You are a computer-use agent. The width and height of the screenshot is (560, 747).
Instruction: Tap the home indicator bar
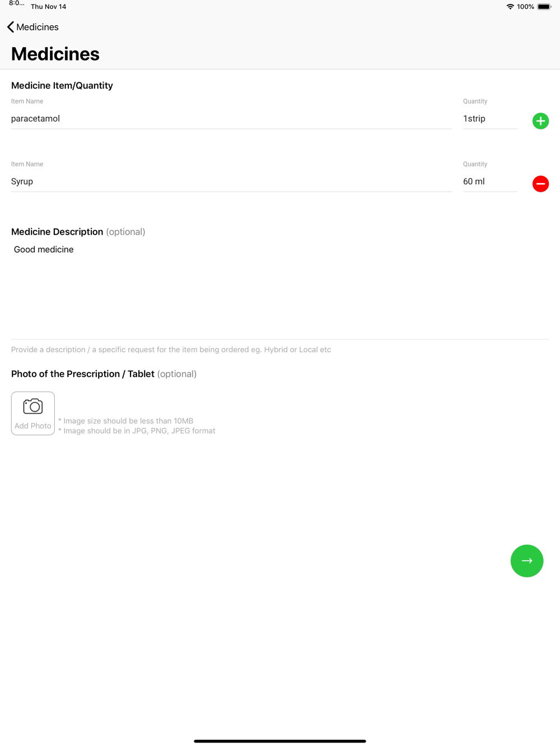tap(280, 741)
